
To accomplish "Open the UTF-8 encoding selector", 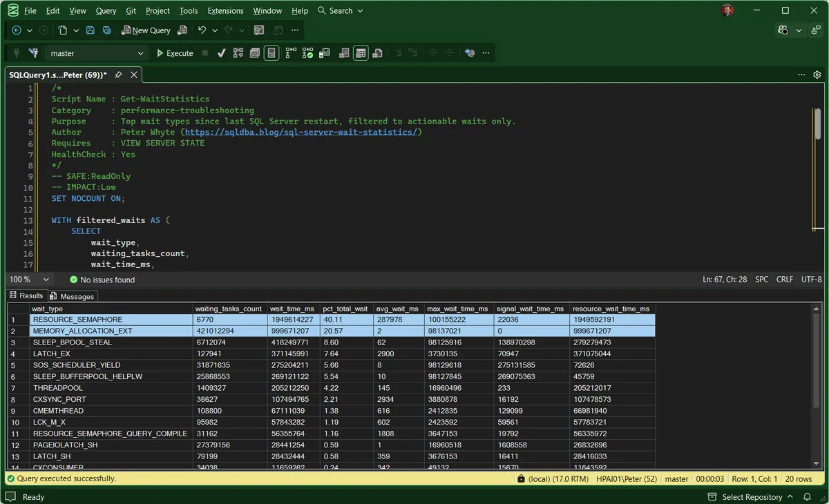I will point(811,280).
